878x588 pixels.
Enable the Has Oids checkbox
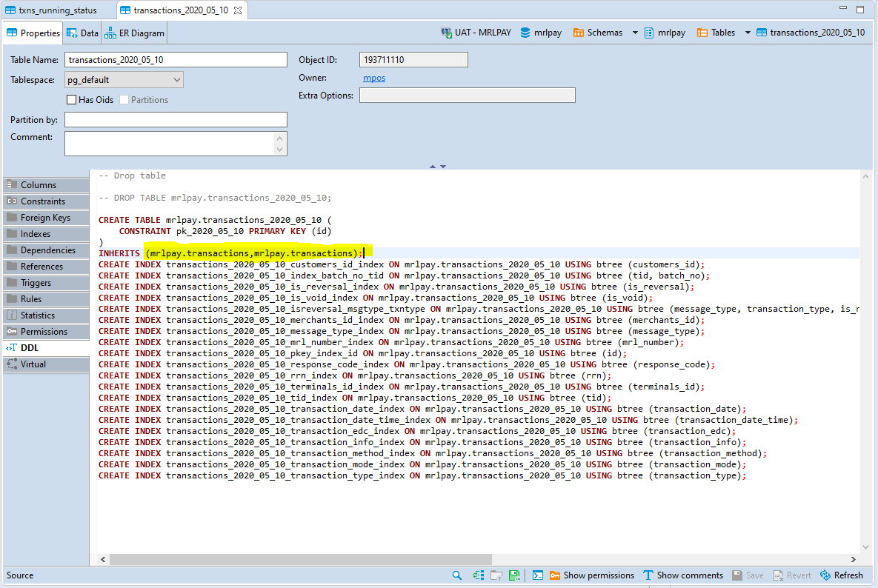pyautogui.click(x=72, y=98)
